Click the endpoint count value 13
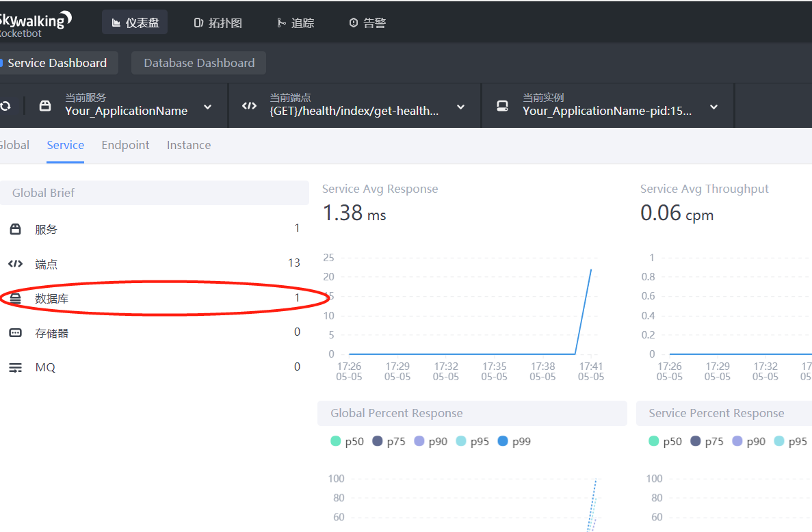 pos(294,263)
